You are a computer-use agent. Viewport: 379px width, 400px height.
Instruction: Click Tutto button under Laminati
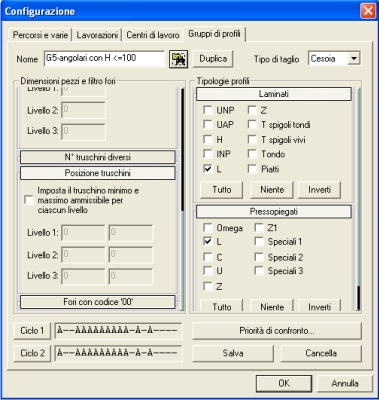222,190
